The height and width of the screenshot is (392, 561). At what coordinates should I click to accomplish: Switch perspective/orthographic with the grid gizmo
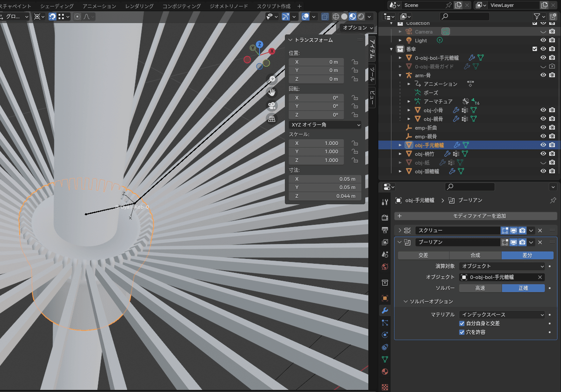click(x=272, y=118)
